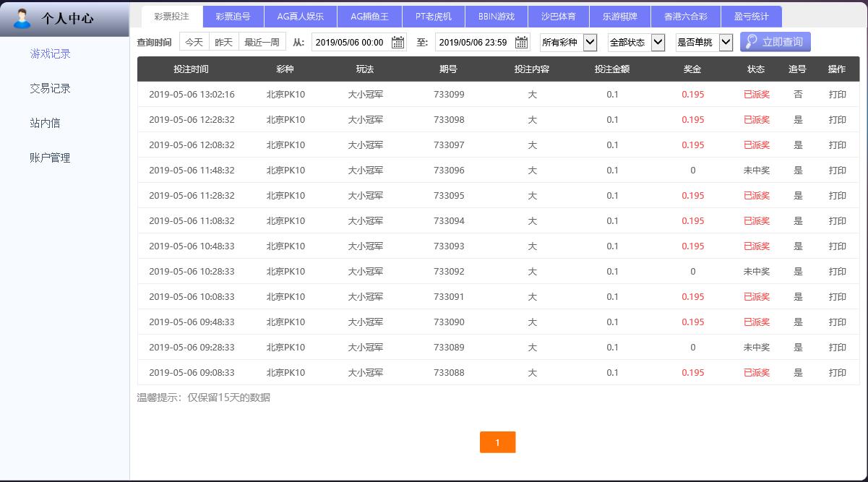Click the end date calendar icon

click(521, 43)
